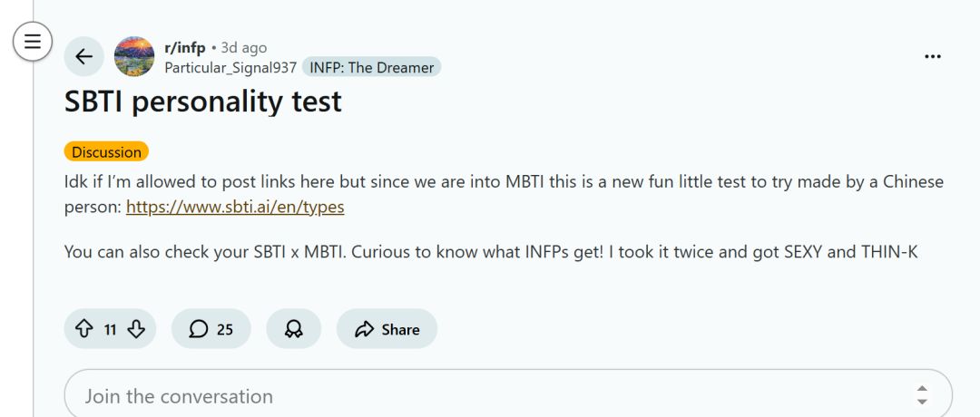Upvote the post
Screen dimensions: 980x417
83,329
